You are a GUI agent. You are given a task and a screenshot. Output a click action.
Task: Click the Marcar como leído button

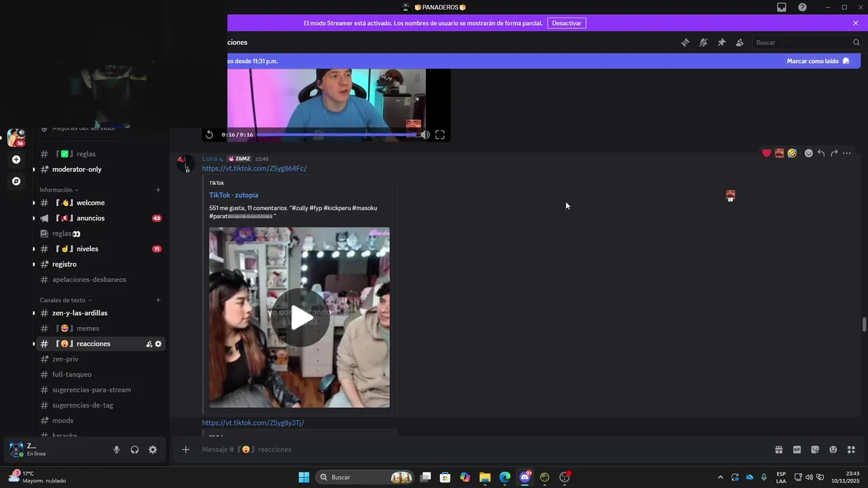click(x=818, y=61)
